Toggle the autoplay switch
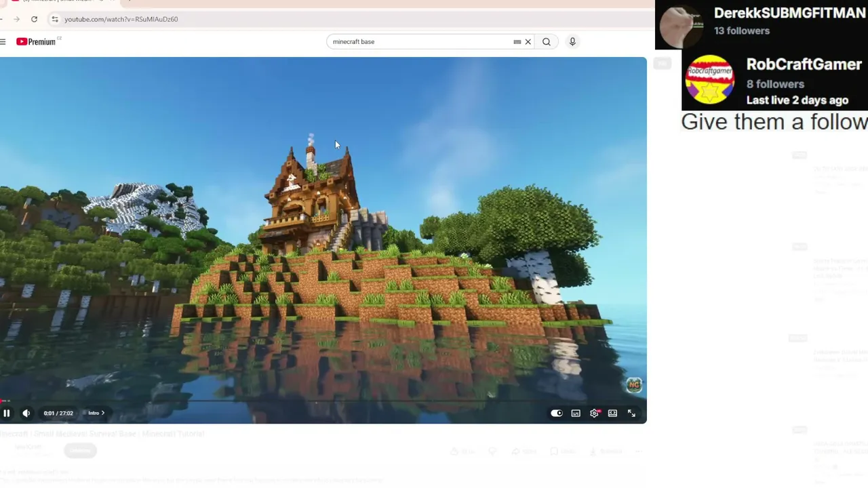The image size is (868, 488). pyautogui.click(x=557, y=413)
